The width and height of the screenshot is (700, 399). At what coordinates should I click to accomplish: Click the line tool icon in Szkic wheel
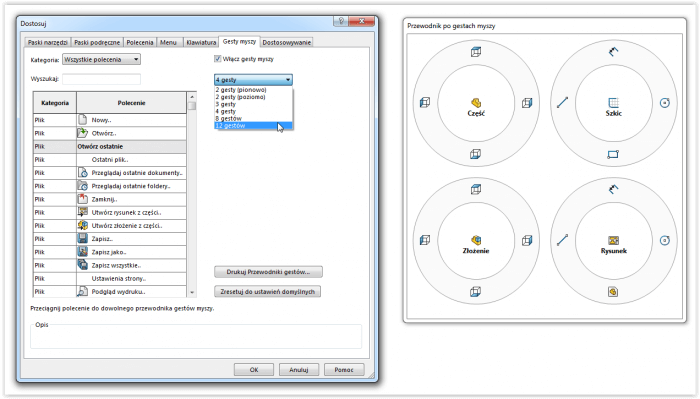pos(562,103)
